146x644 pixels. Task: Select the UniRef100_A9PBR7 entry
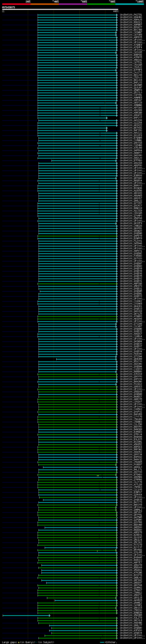tap(131, 25)
